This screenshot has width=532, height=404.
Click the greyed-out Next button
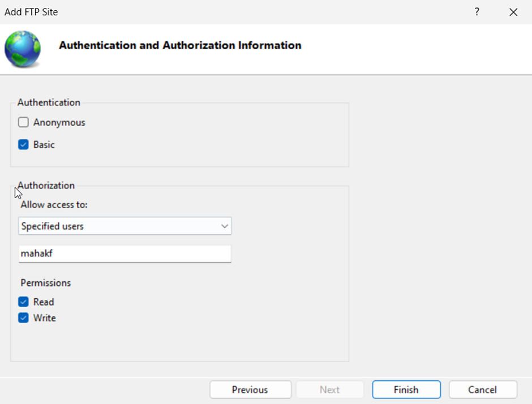(x=329, y=390)
